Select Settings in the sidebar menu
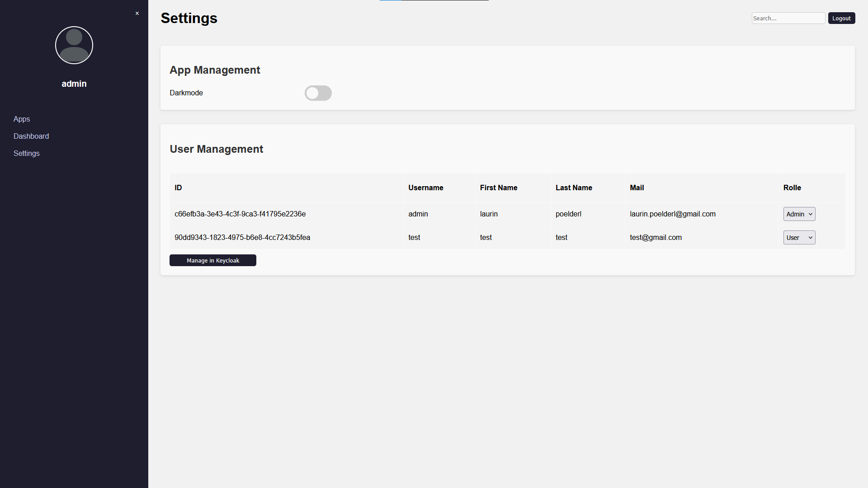This screenshot has width=868, height=488. coord(27,153)
